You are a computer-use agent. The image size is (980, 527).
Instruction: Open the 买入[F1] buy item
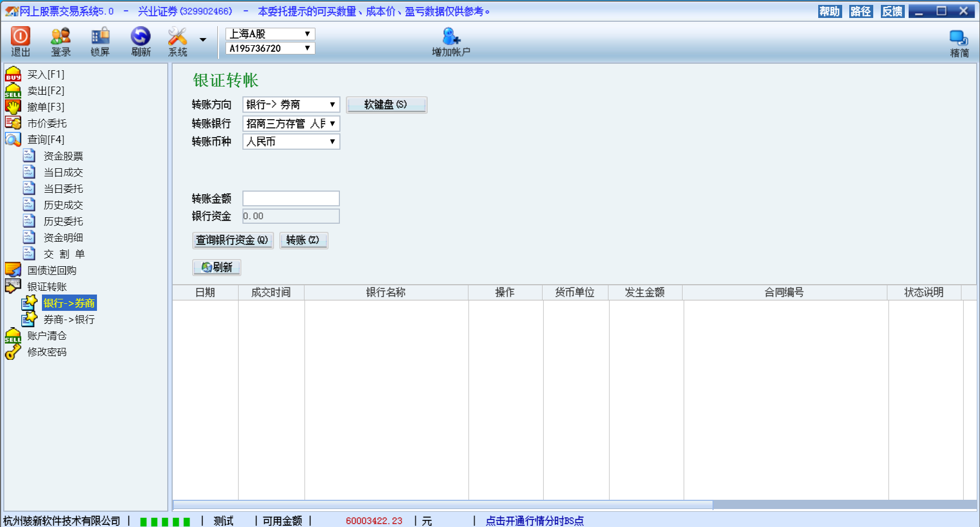point(46,75)
